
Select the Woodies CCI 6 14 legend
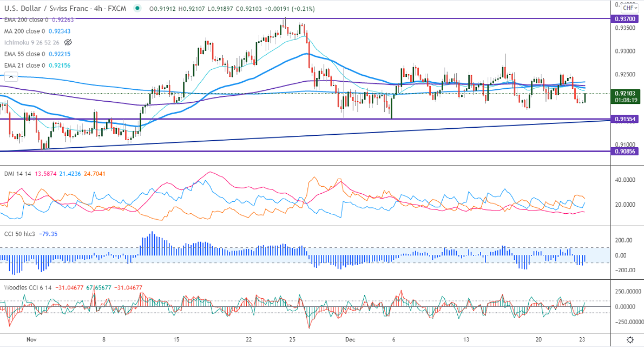point(28,288)
